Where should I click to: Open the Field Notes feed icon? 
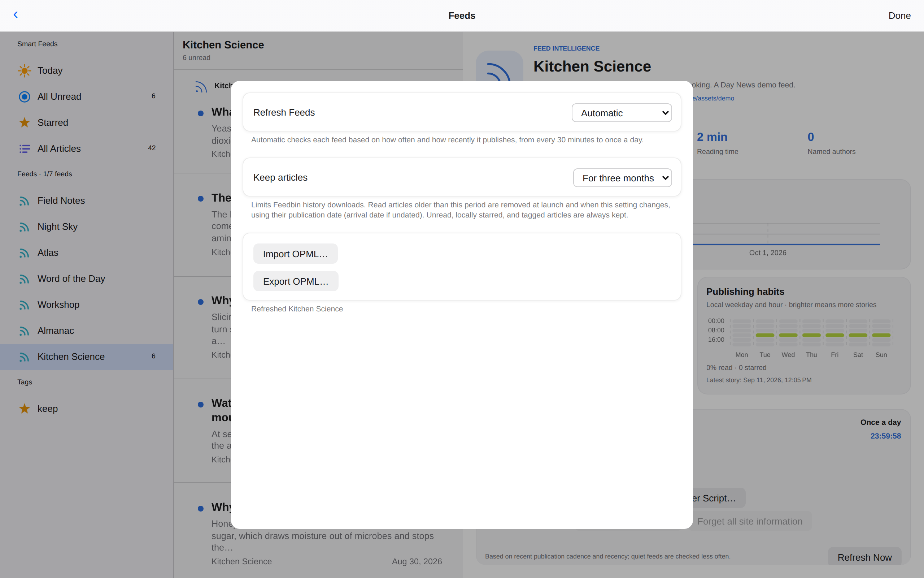click(25, 201)
